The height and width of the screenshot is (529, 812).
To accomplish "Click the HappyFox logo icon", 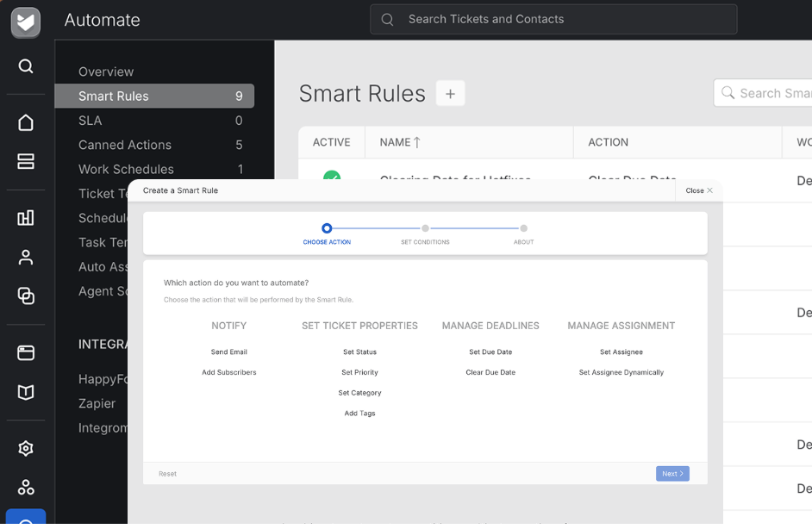I will coord(25,22).
